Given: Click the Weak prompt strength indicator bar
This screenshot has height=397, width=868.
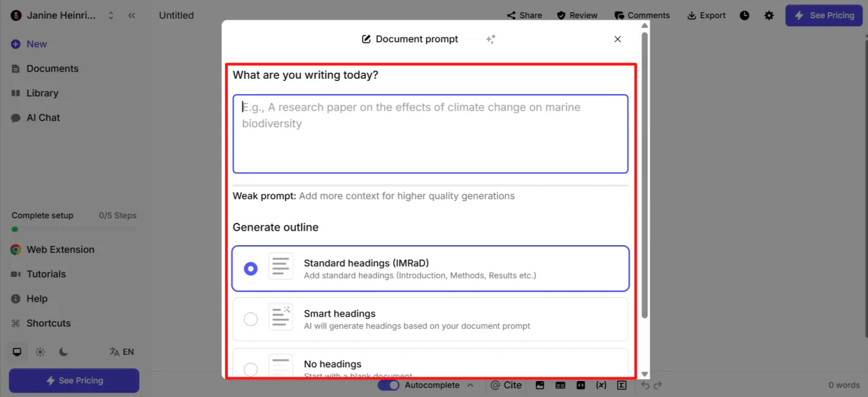Looking at the screenshot, I should 430,186.
